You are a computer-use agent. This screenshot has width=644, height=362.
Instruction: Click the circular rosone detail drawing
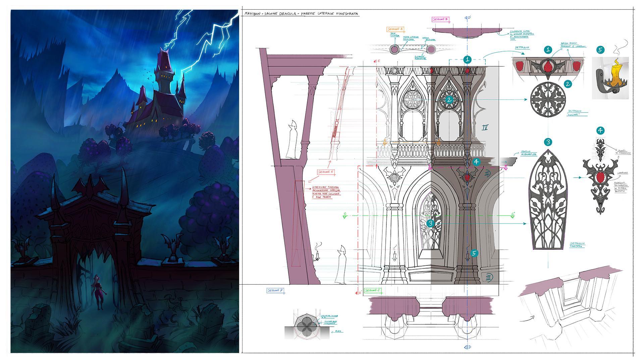(x=548, y=100)
